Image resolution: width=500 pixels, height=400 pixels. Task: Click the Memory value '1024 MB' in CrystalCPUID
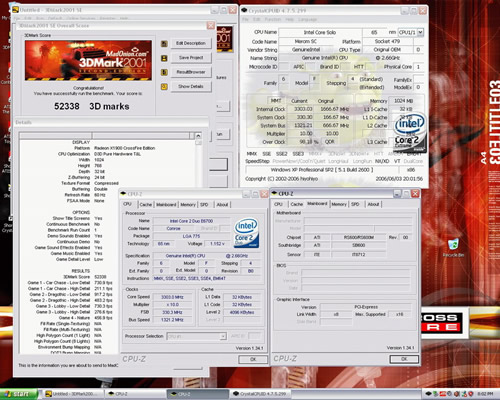coord(404,101)
